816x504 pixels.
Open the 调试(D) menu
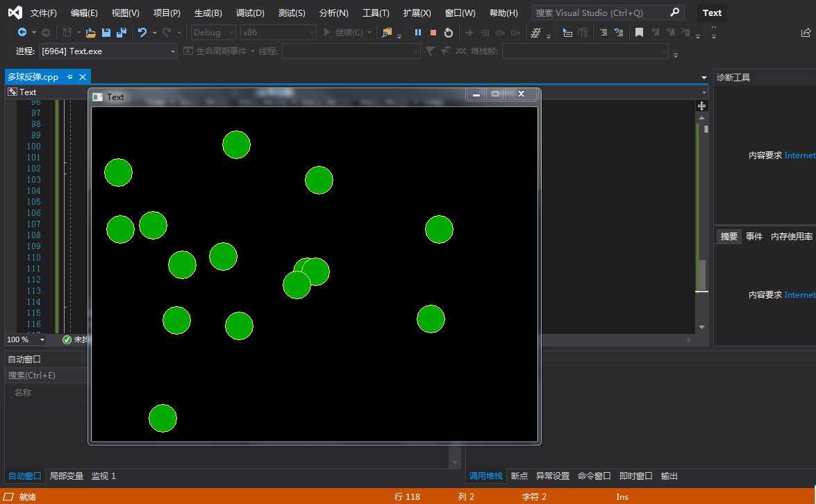tap(250, 13)
